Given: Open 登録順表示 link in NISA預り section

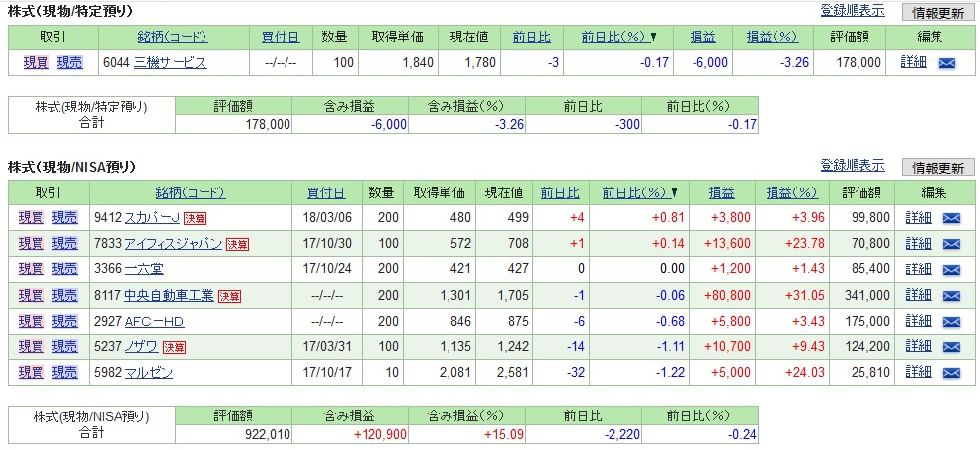Looking at the screenshot, I should click(x=853, y=166).
